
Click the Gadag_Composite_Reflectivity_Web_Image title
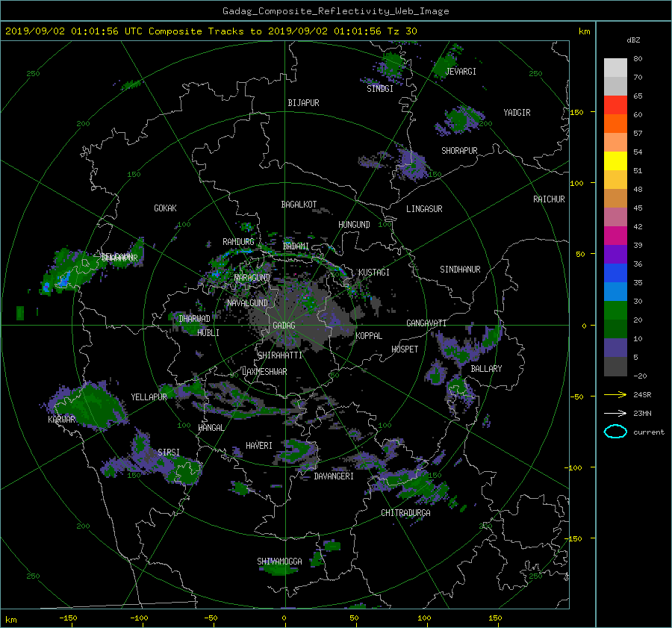point(335,11)
